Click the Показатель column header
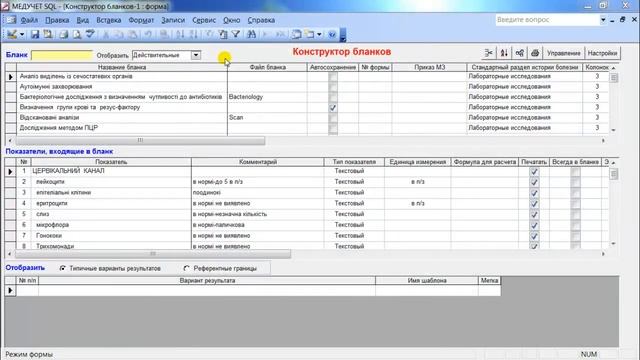Screen dimensions: 640x360 [111, 162]
